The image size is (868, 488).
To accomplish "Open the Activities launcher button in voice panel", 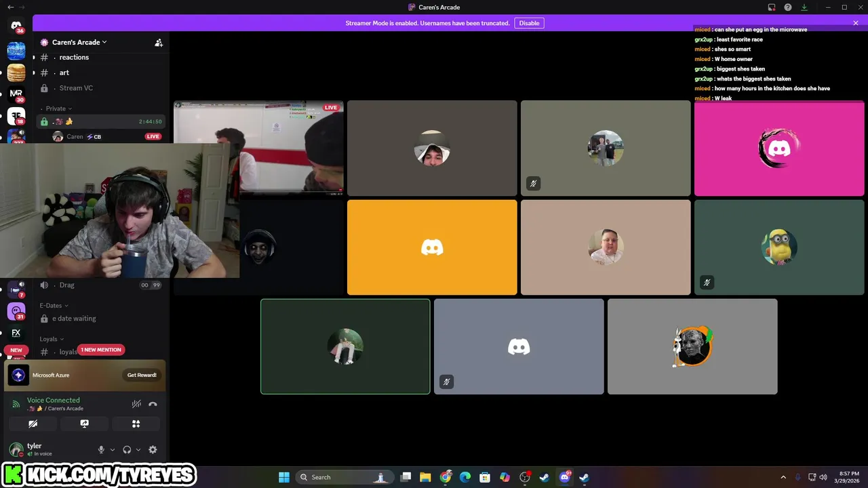I will pos(136,424).
